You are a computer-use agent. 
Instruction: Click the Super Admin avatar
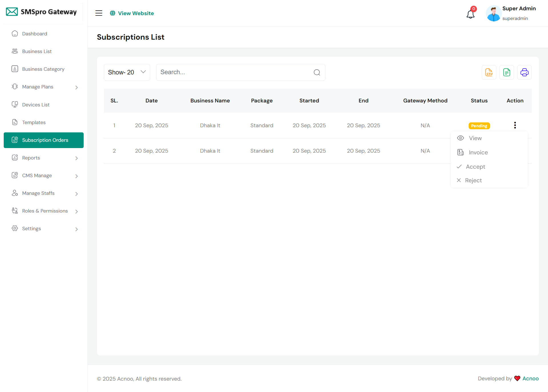tap(493, 13)
